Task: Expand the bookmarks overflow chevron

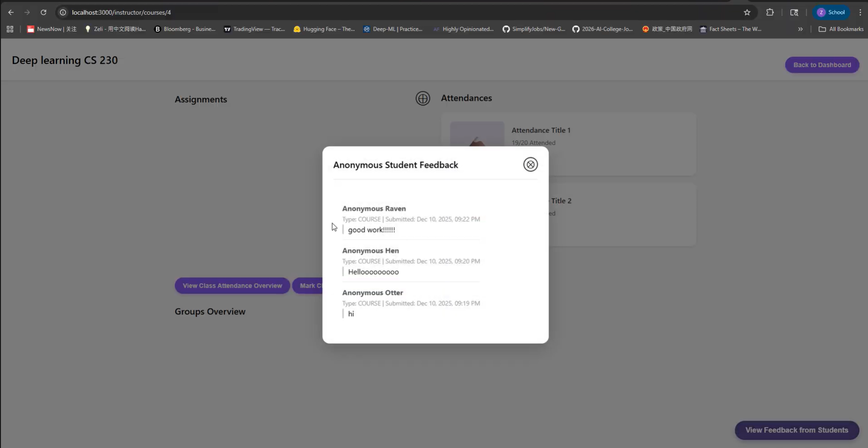Action: (800, 29)
